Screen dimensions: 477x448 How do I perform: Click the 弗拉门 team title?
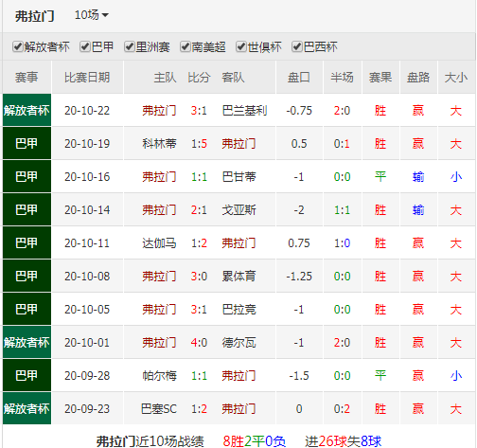point(35,16)
